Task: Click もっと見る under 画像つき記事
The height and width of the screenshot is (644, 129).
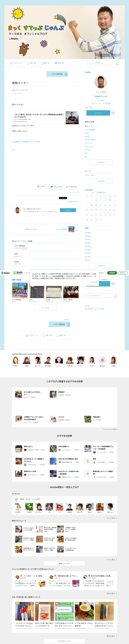Action: 45,308
